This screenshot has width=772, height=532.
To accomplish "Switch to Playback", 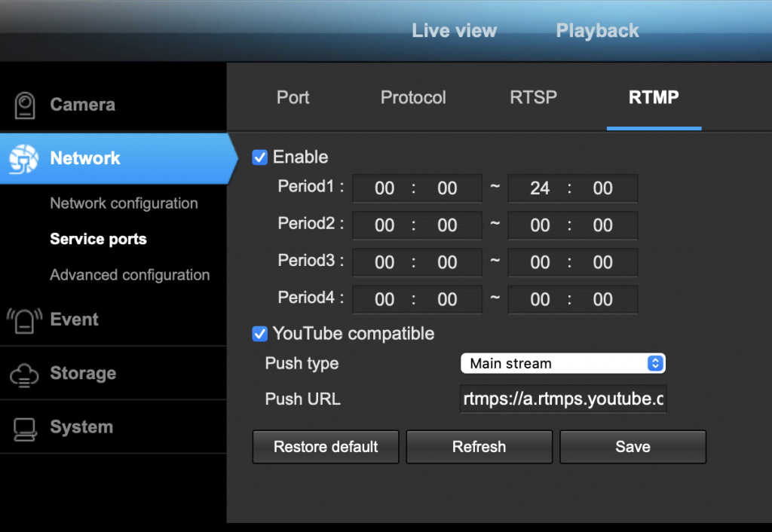I will tap(598, 30).
